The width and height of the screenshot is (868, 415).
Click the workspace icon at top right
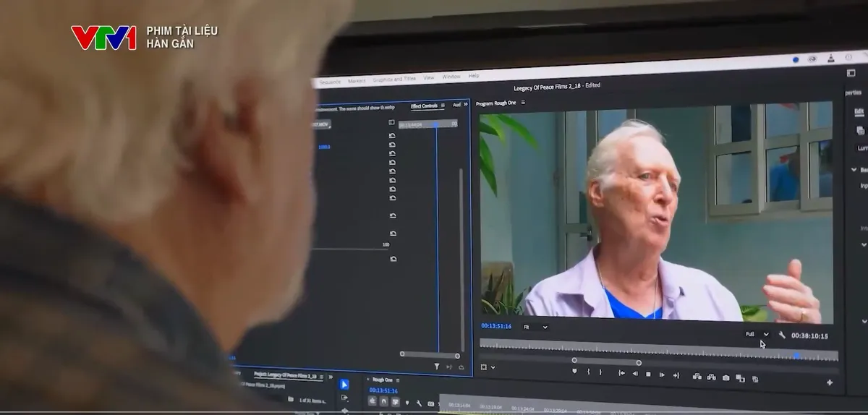coord(851,73)
